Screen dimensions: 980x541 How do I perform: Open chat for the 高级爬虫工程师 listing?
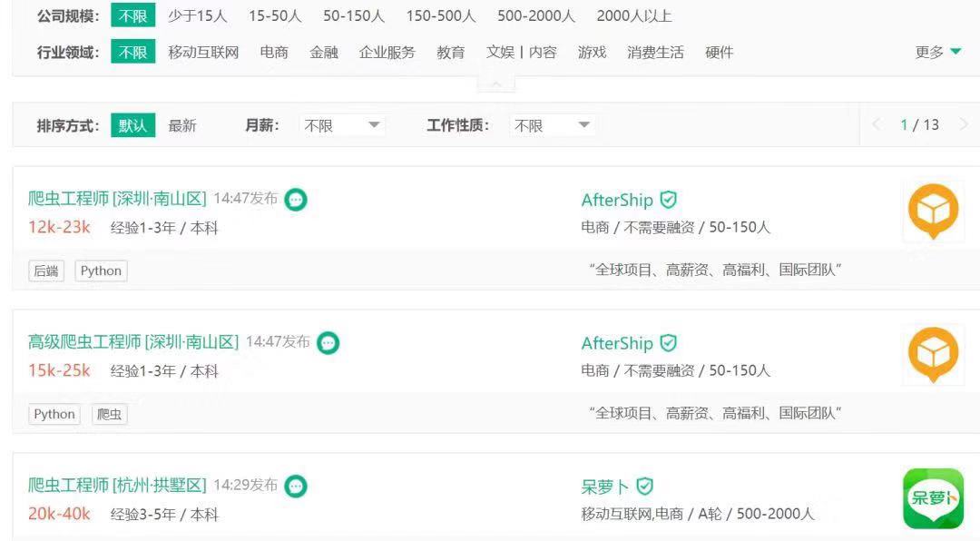tap(328, 343)
